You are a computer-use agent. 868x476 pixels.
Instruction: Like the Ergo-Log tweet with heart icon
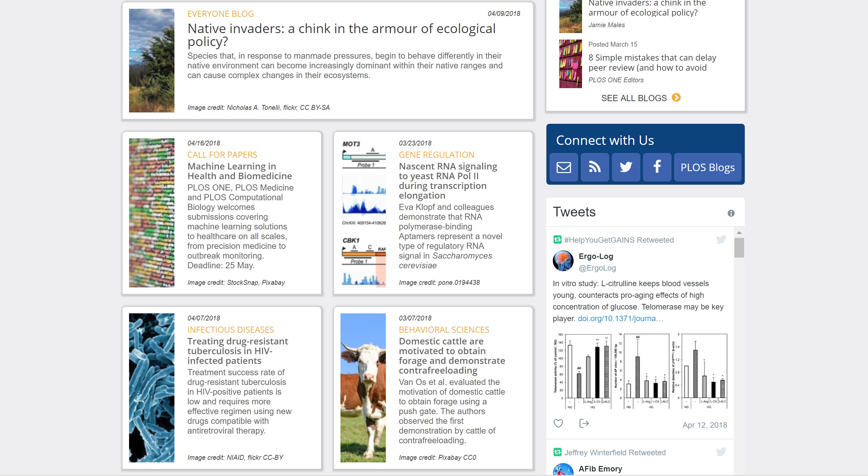point(558,423)
